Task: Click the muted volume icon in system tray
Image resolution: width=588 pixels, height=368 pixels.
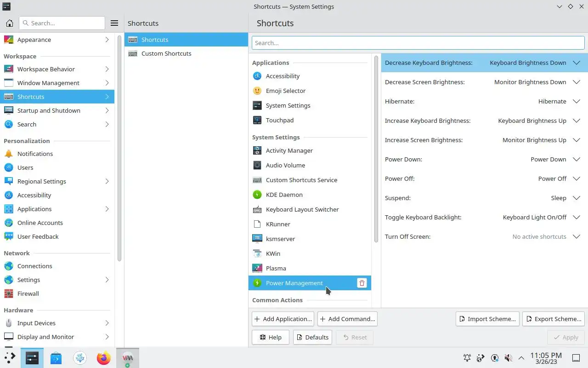Action: tap(508, 358)
